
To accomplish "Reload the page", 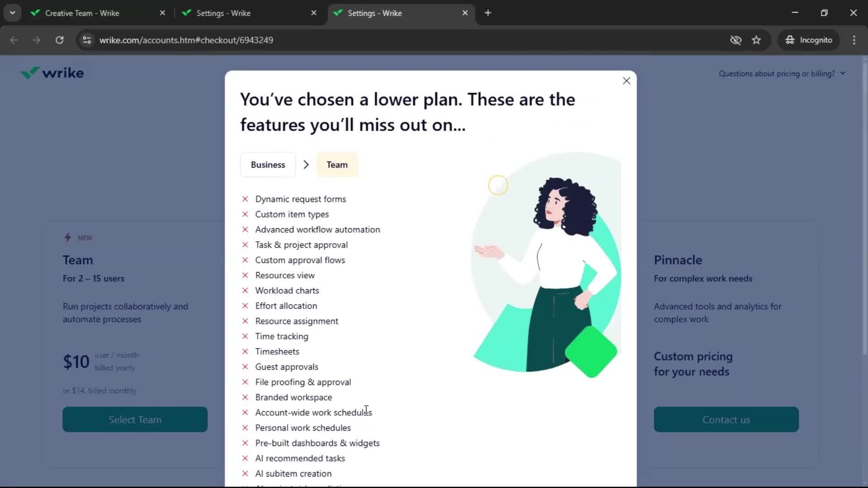I will (x=59, y=40).
